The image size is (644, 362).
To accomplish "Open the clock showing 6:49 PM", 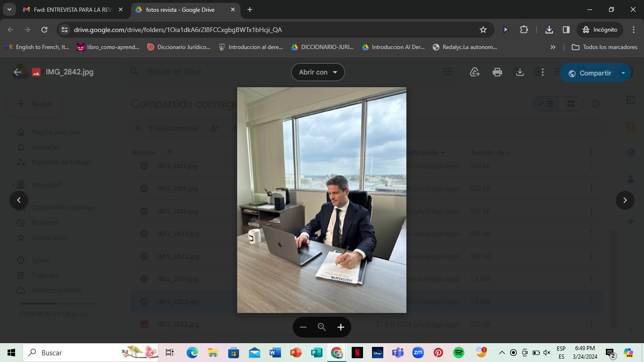I will point(585,353).
